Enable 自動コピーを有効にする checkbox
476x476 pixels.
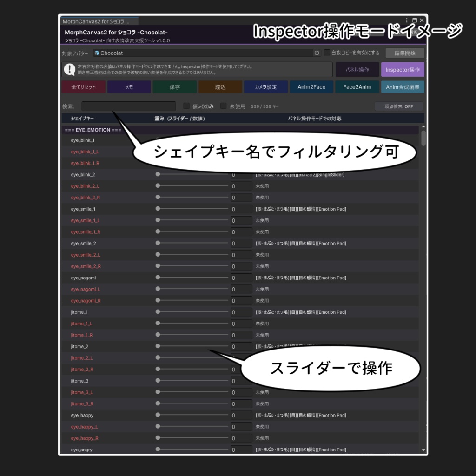(327, 52)
